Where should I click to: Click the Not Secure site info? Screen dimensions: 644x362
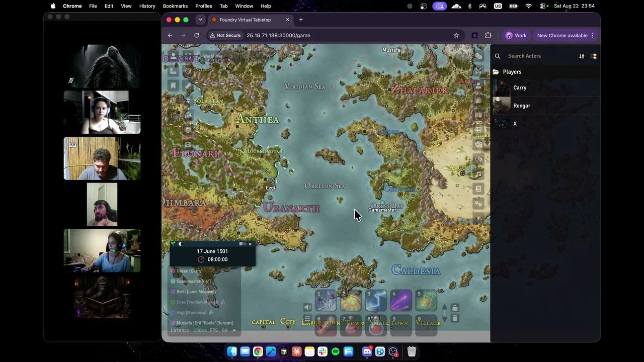(225, 36)
